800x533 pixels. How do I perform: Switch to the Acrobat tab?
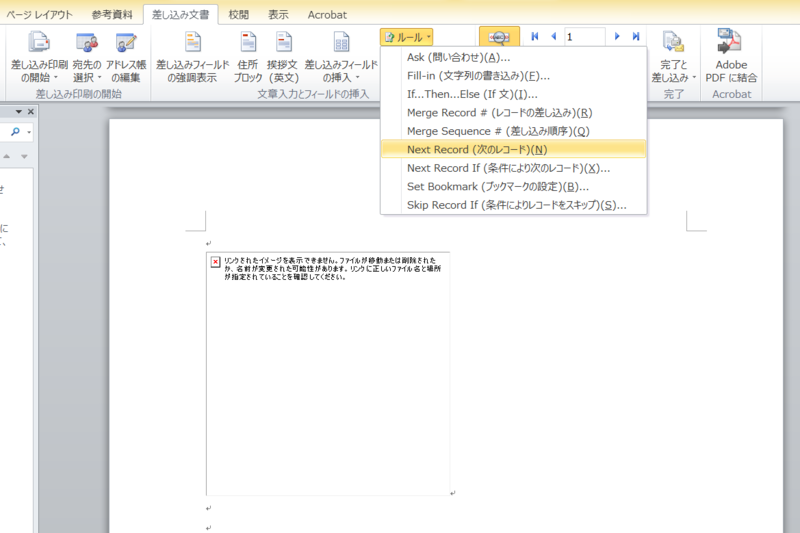(x=327, y=15)
